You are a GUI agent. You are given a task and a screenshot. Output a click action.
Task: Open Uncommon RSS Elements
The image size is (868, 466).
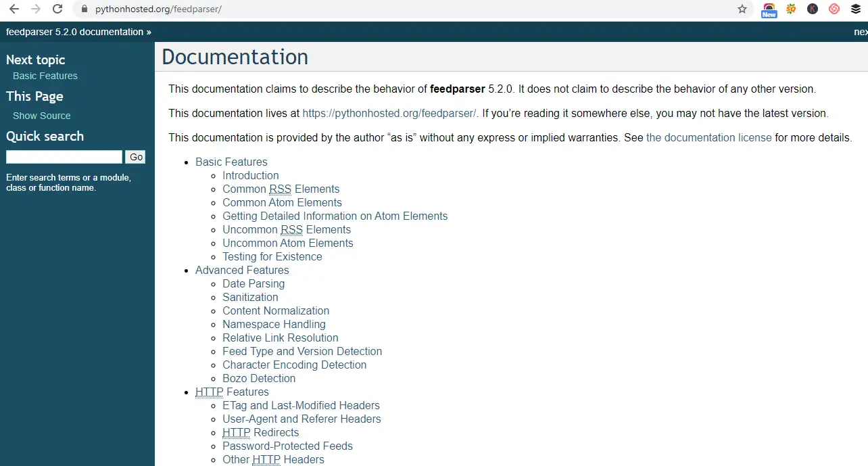click(x=287, y=229)
